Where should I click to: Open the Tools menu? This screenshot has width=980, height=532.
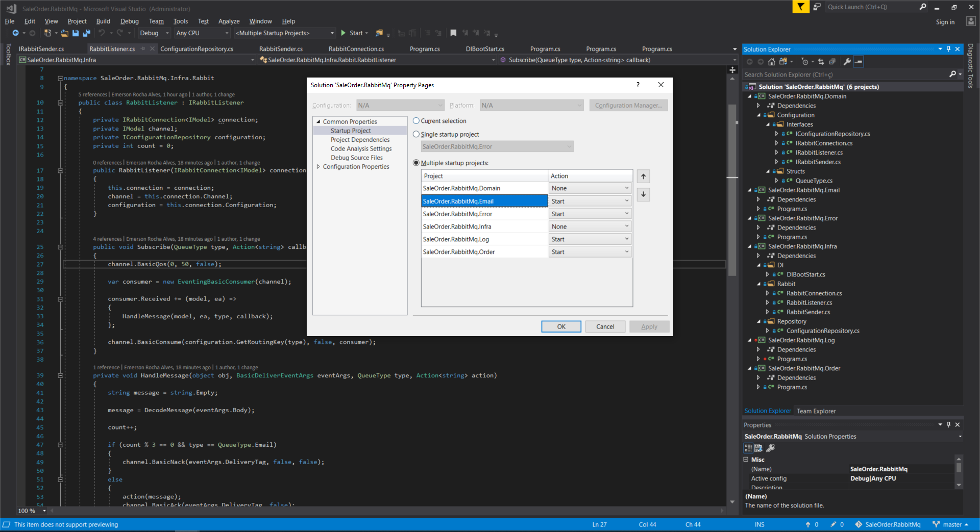pos(180,21)
